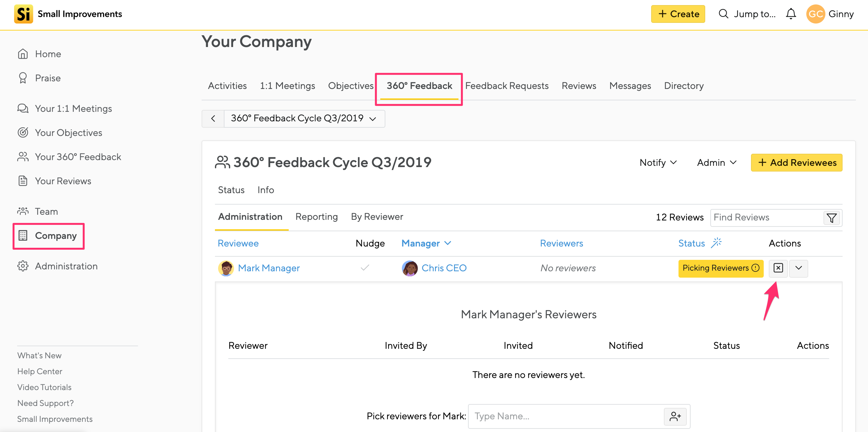Image resolution: width=868 pixels, height=432 pixels.
Task: Click the filter funnel icon
Action: pos(831,218)
